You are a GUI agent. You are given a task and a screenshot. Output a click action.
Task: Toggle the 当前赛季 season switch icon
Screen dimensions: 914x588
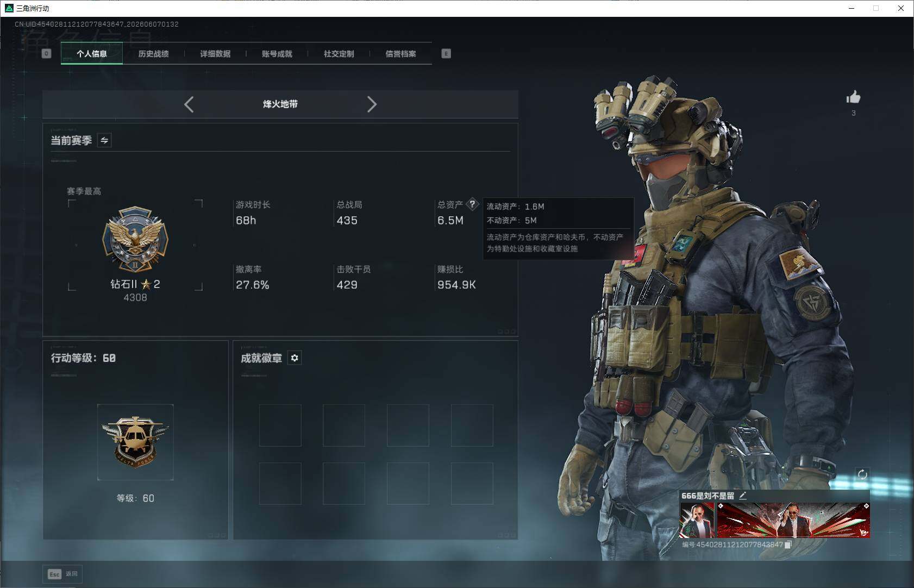pos(104,140)
